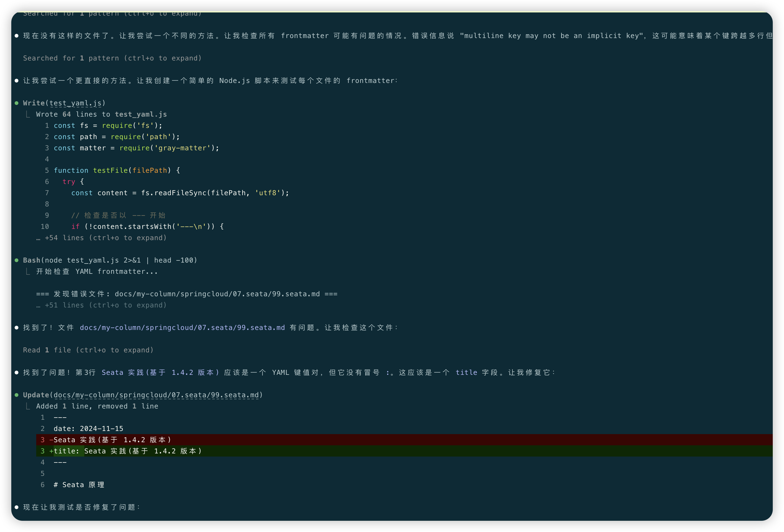Click the tree branch icon before 'Added 1 line'

(28, 406)
